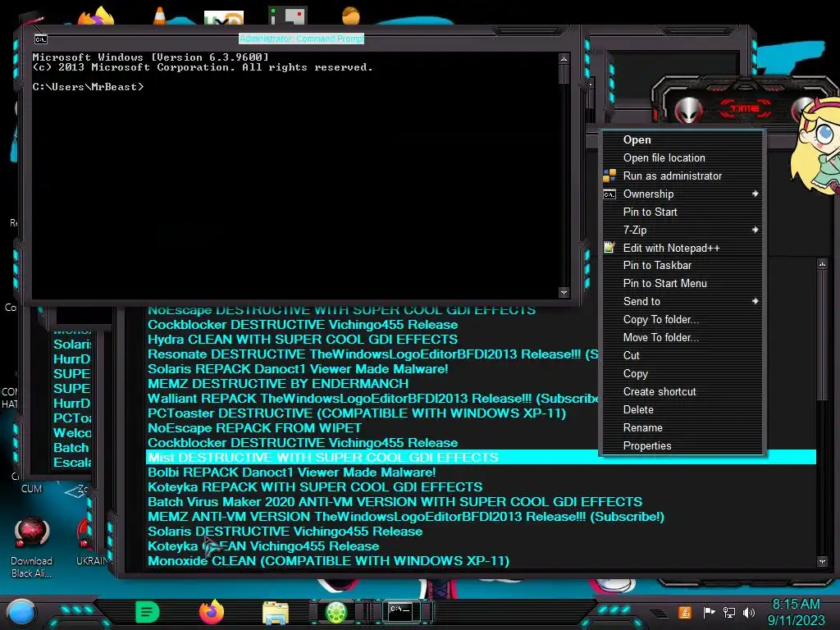Open File Explorer from the taskbar
840x630 pixels.
[276, 613]
